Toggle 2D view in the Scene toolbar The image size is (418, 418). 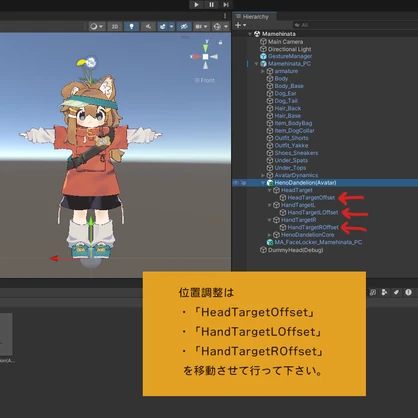(x=115, y=26)
